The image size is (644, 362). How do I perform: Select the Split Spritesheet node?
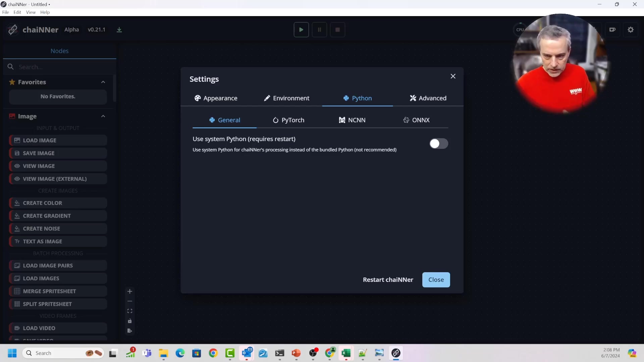coord(58,304)
